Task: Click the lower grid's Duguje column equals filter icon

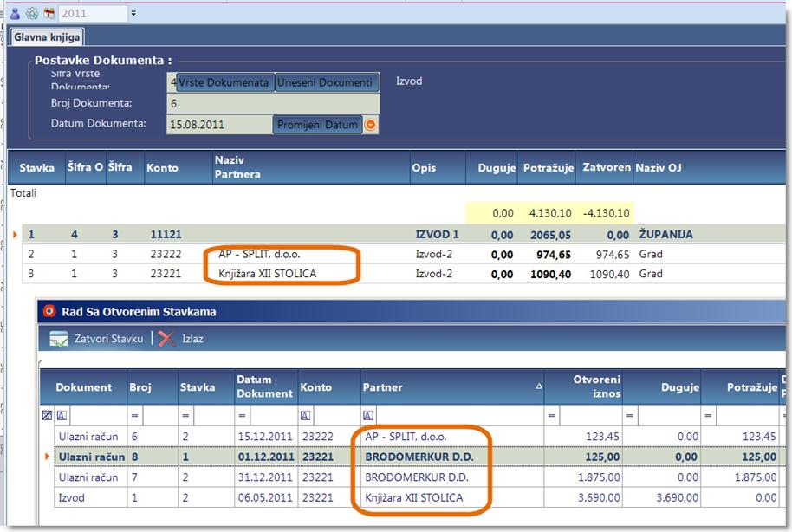Action: coord(630,415)
